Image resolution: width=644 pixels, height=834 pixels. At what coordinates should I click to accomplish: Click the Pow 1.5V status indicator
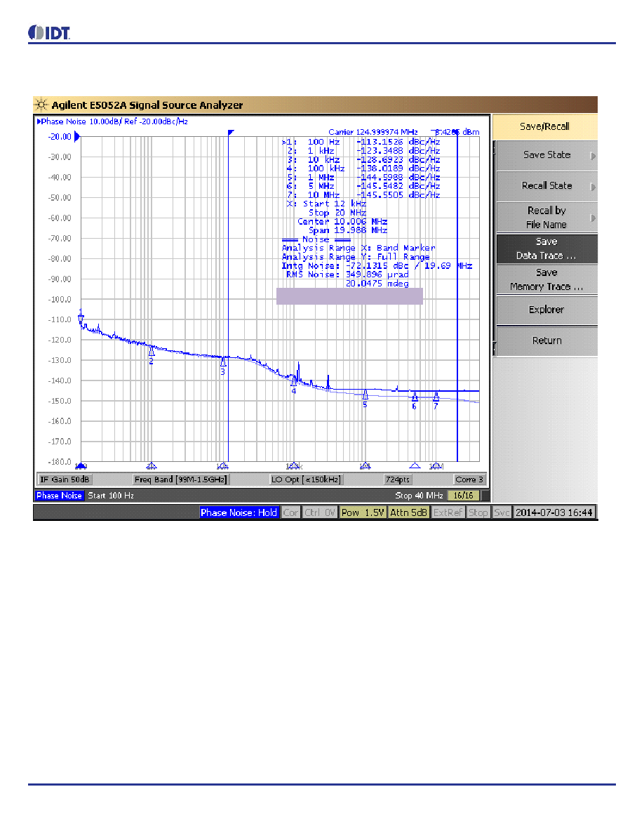[363, 512]
